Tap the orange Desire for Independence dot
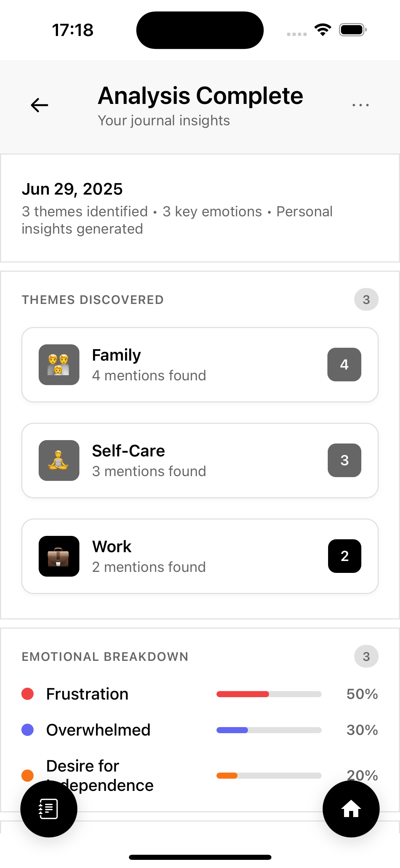The image size is (400, 868). pyautogui.click(x=27, y=776)
